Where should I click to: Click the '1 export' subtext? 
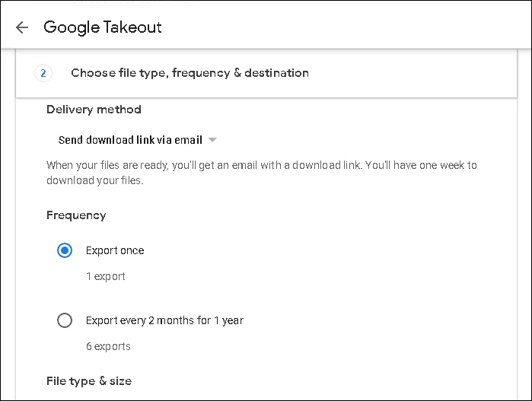pos(106,276)
